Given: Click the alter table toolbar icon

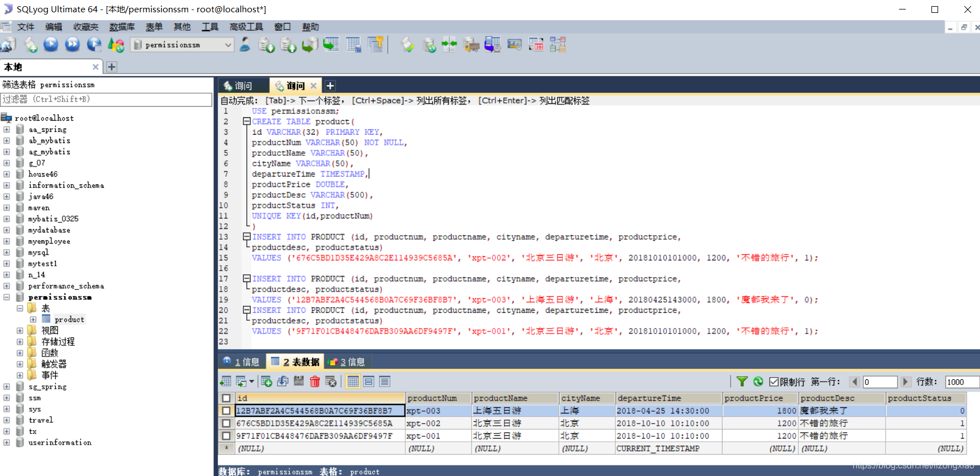Looking at the screenshot, I should tap(353, 45).
